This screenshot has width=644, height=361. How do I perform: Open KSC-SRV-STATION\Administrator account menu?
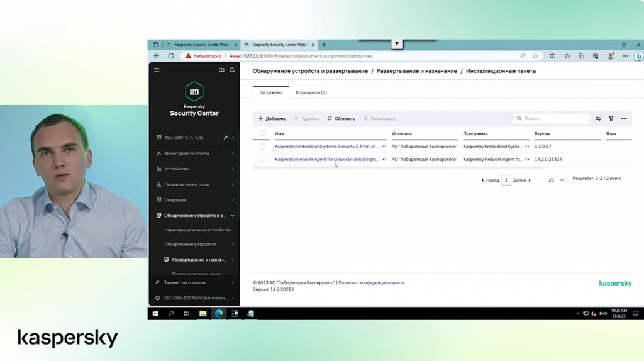(195, 298)
